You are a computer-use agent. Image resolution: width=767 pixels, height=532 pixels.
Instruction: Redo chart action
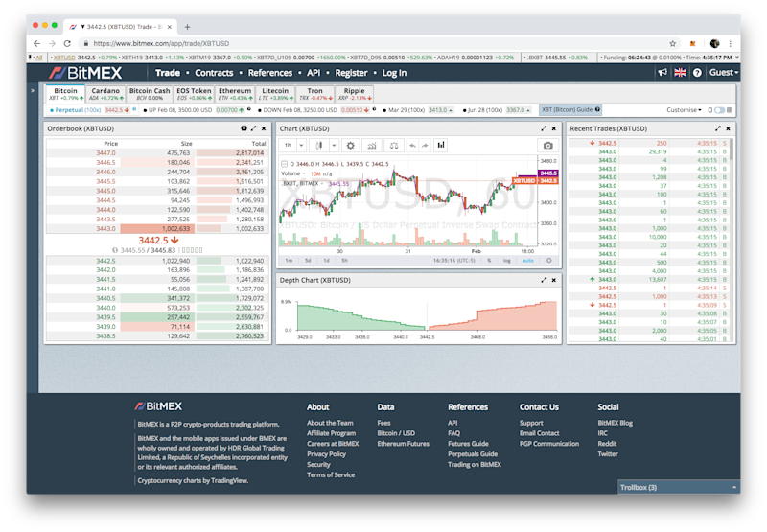pyautogui.click(x=425, y=146)
